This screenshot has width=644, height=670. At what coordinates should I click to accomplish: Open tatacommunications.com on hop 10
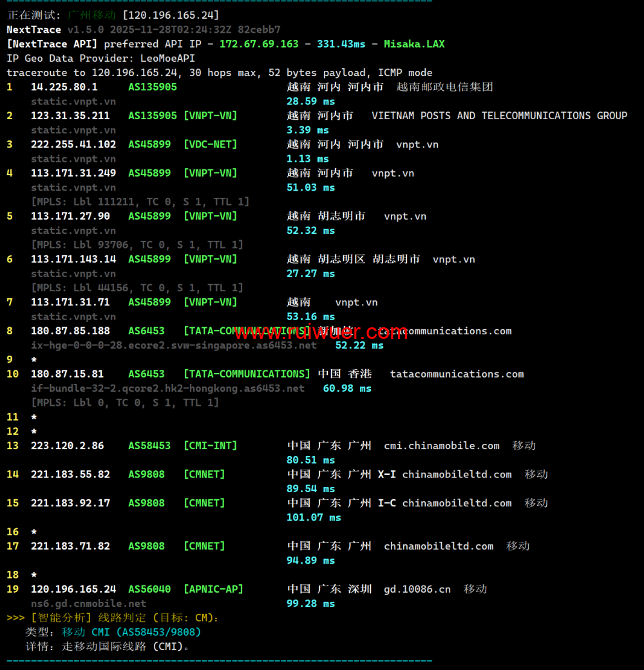click(x=457, y=374)
